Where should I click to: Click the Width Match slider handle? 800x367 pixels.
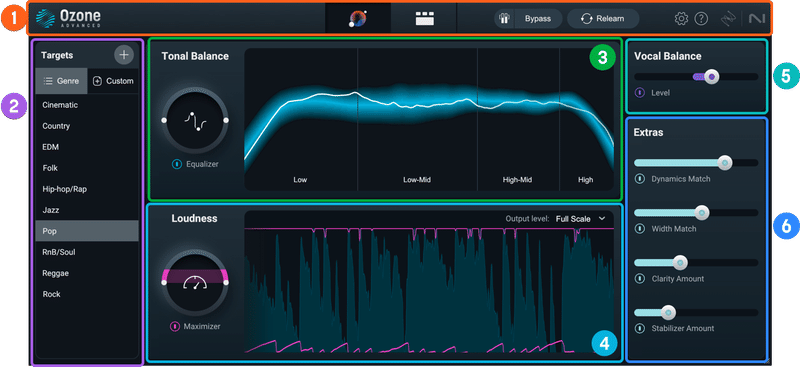[702, 213]
